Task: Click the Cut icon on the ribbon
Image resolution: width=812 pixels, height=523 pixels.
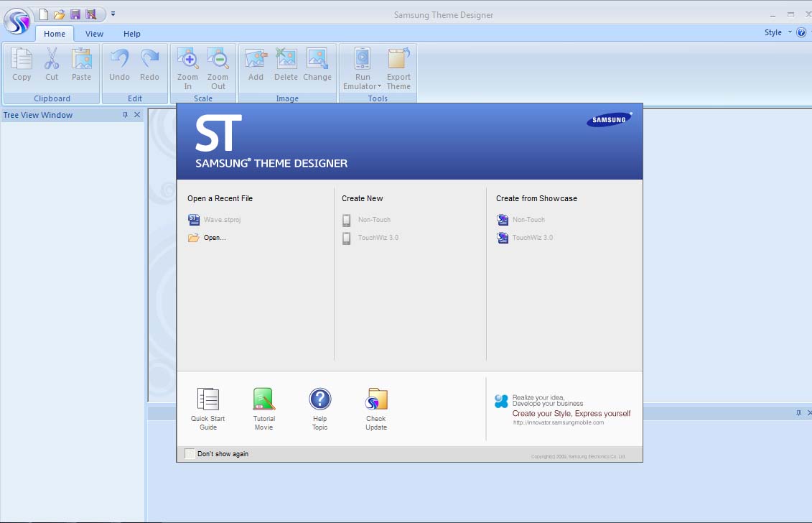Action: coord(52,65)
